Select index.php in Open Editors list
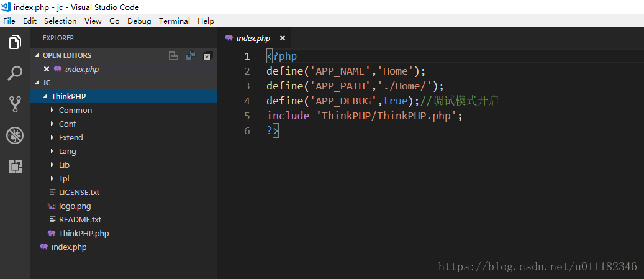This screenshot has width=644, height=279. (x=124, y=70)
